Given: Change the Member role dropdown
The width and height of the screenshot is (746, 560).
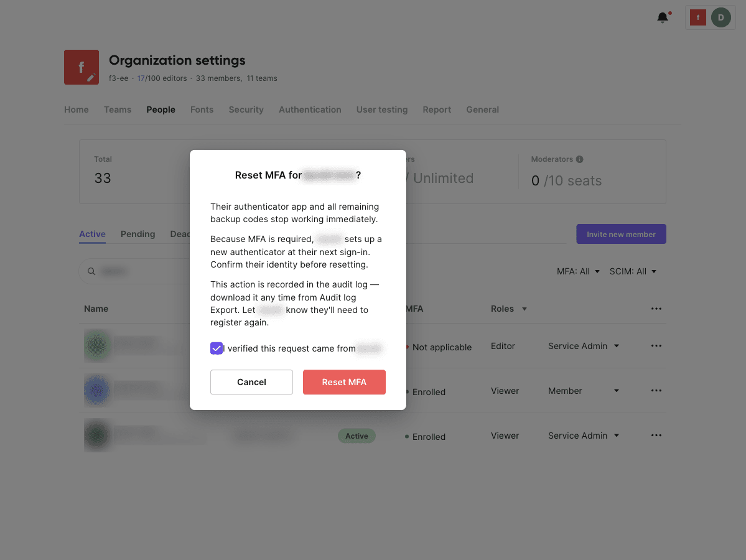Looking at the screenshot, I should pyautogui.click(x=583, y=391).
